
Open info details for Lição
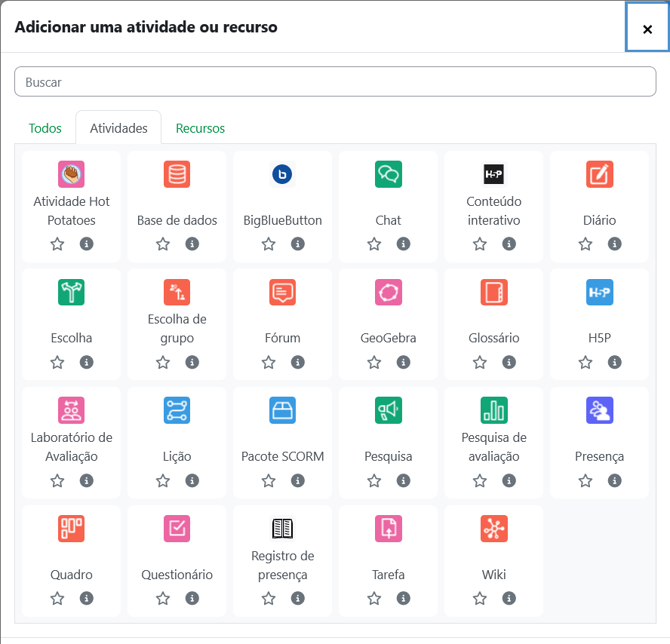pos(192,481)
